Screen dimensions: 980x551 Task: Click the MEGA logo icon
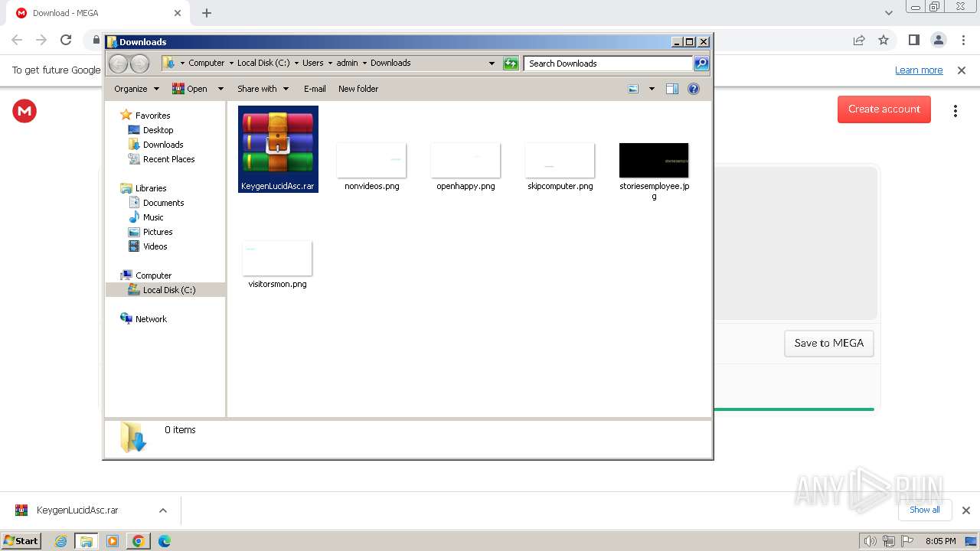click(24, 111)
